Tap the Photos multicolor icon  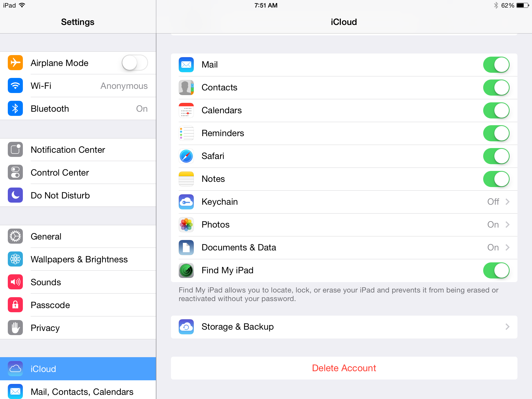[x=187, y=224]
